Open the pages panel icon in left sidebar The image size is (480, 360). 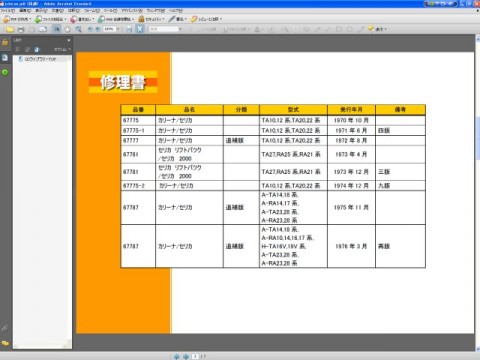point(5,57)
